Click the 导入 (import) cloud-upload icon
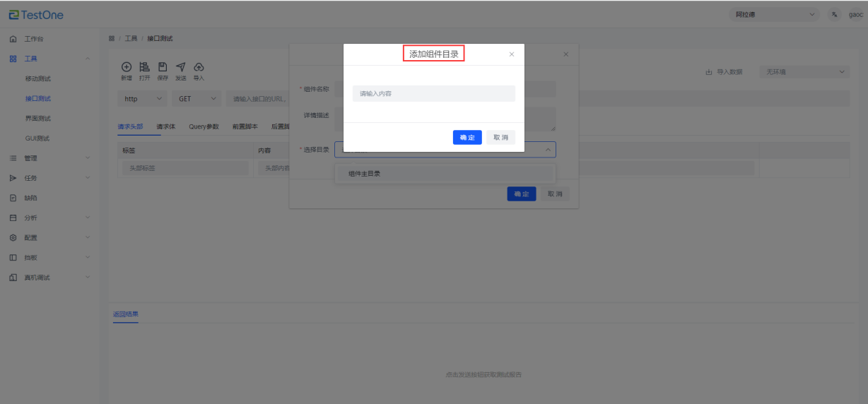This screenshot has height=404, width=868. 199,66
